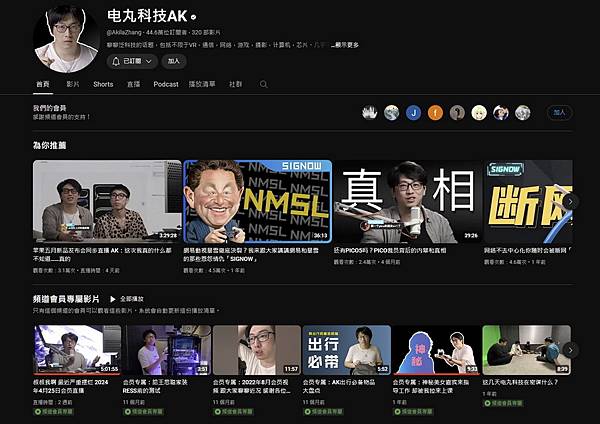
Task: Click the members-only badge under 4月25日 livestream
Action: 54,412
